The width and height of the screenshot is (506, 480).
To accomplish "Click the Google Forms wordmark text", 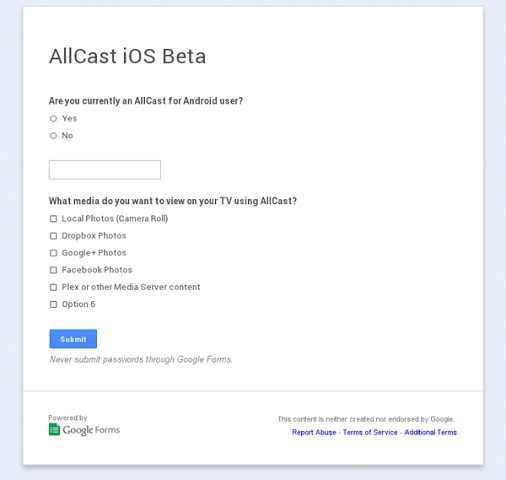I will click(x=91, y=430).
